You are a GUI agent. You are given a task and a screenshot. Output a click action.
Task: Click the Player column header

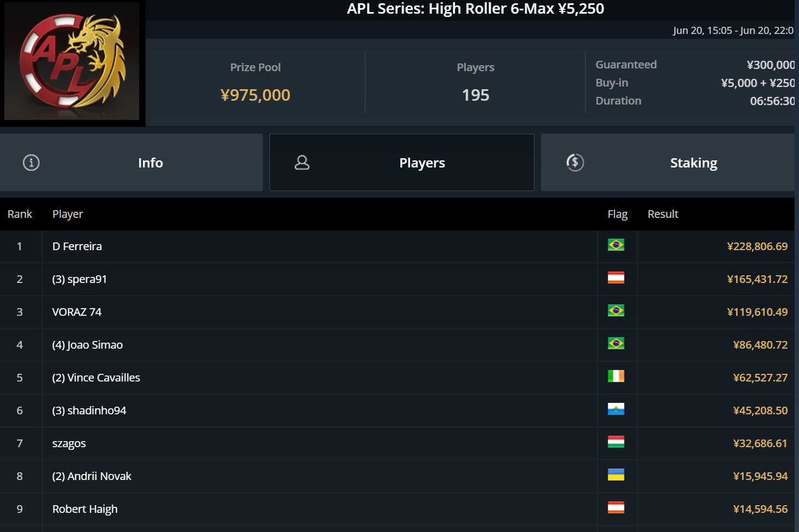(x=67, y=214)
